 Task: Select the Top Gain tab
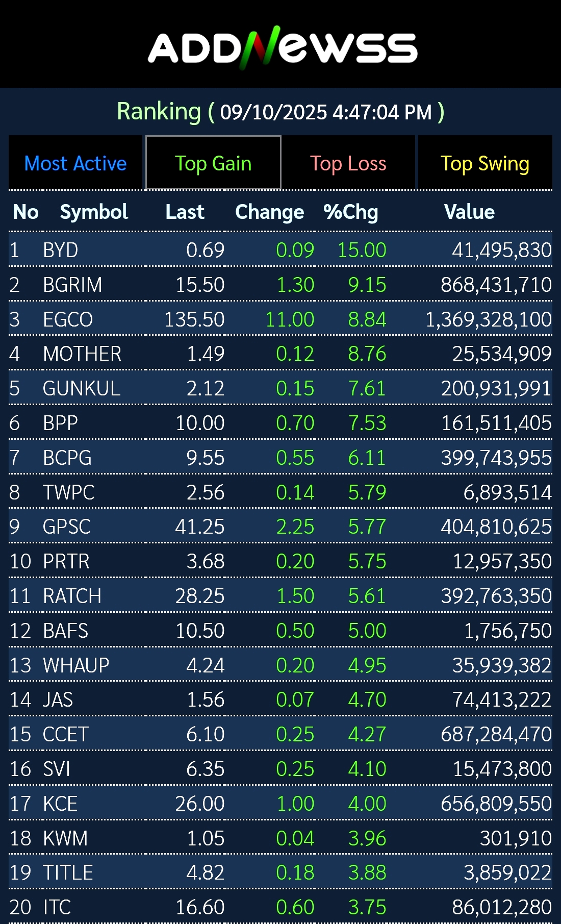[213, 163]
